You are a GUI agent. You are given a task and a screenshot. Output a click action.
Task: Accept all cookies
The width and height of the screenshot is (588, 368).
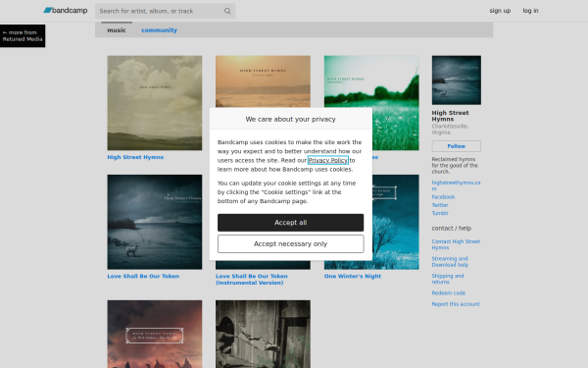coord(291,223)
